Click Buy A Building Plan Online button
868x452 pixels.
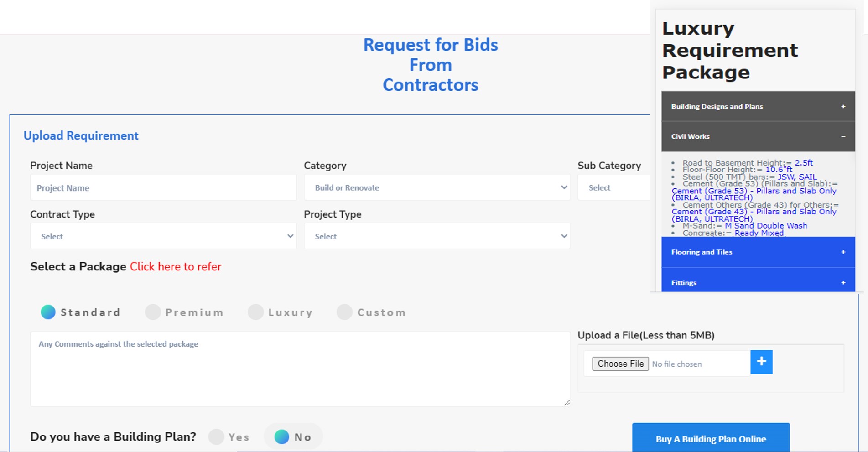711,439
